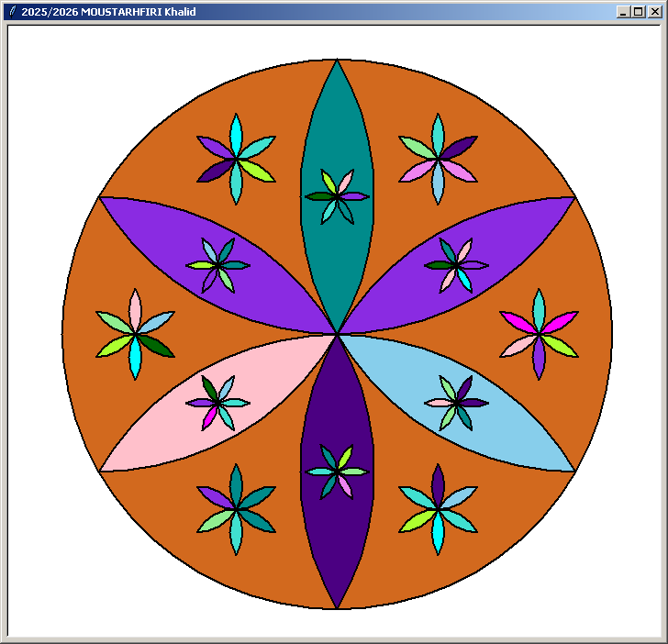Click the magenta-petaled flower on right orange area
The height and width of the screenshot is (644, 668).
point(539,334)
